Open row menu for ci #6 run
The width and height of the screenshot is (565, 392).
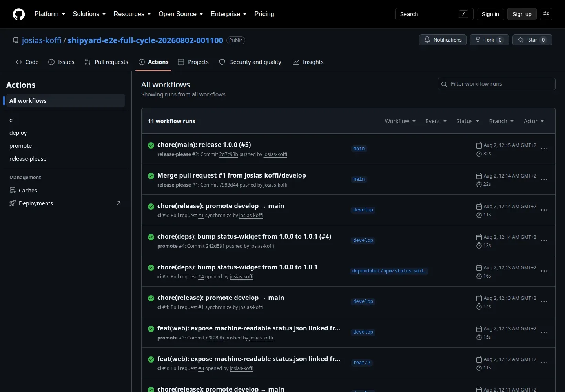click(x=544, y=210)
